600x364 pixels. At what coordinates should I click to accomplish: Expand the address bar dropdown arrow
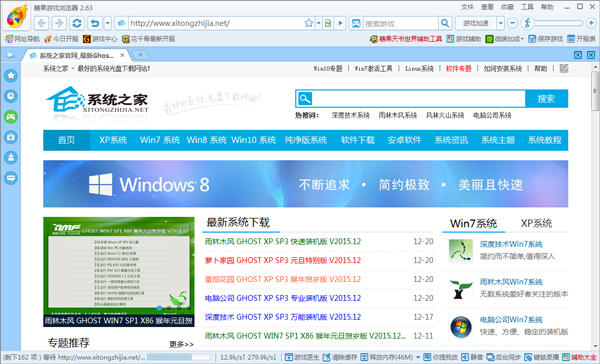[x=318, y=23]
